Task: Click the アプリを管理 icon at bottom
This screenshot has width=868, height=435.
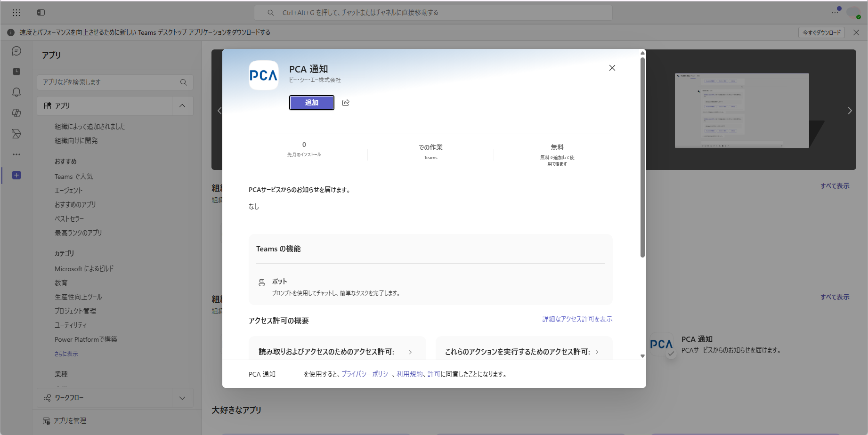Action: pyautogui.click(x=46, y=421)
